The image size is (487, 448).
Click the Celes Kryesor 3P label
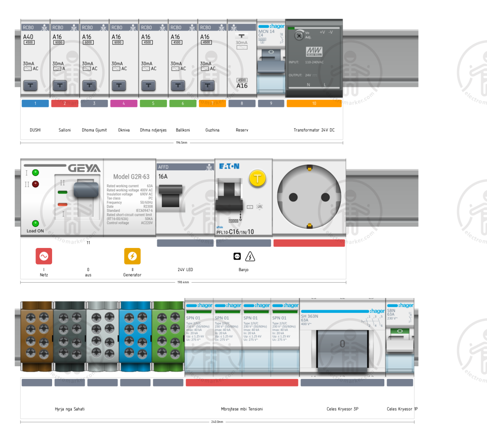click(342, 409)
